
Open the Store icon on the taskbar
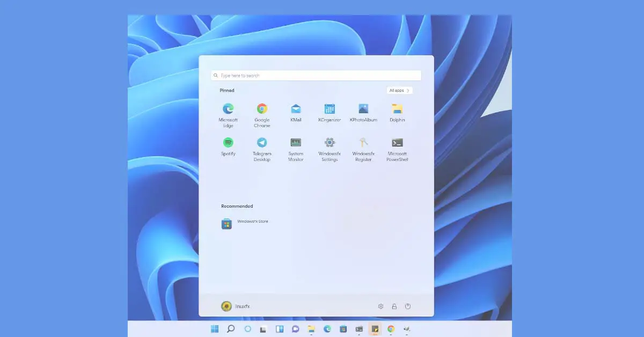[x=343, y=329]
